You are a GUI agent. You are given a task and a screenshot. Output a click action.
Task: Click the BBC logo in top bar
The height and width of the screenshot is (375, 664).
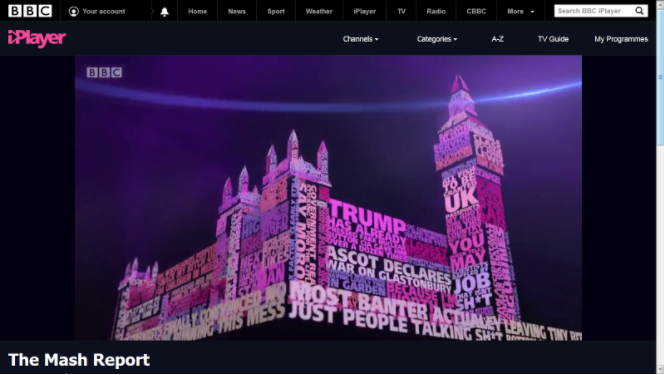point(30,11)
